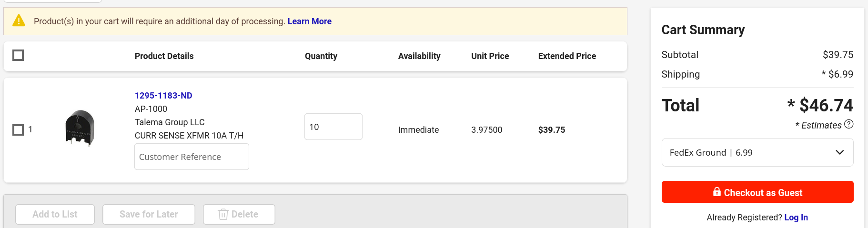This screenshot has width=868, height=228.
Task: Focus the Quantity input showing 10
Action: click(333, 127)
